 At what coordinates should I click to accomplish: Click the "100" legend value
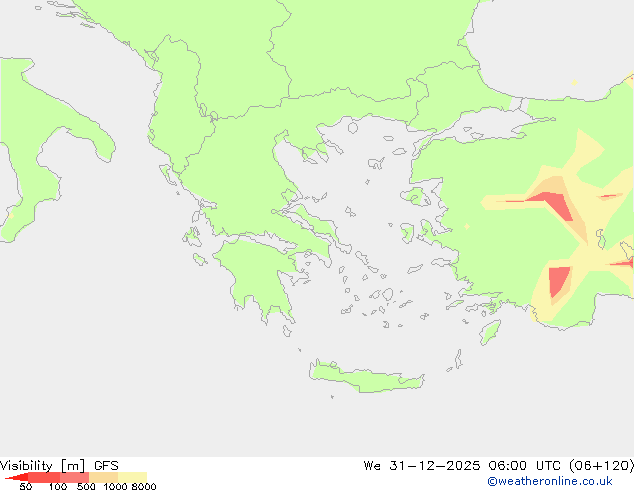tap(58, 486)
